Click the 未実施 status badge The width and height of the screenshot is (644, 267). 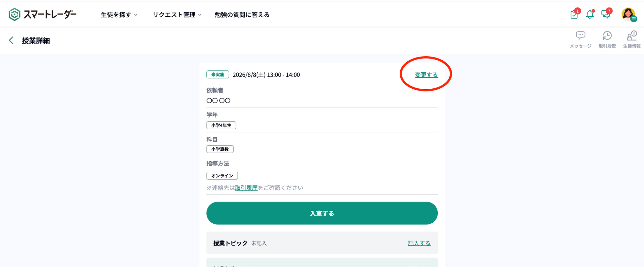pyautogui.click(x=218, y=75)
